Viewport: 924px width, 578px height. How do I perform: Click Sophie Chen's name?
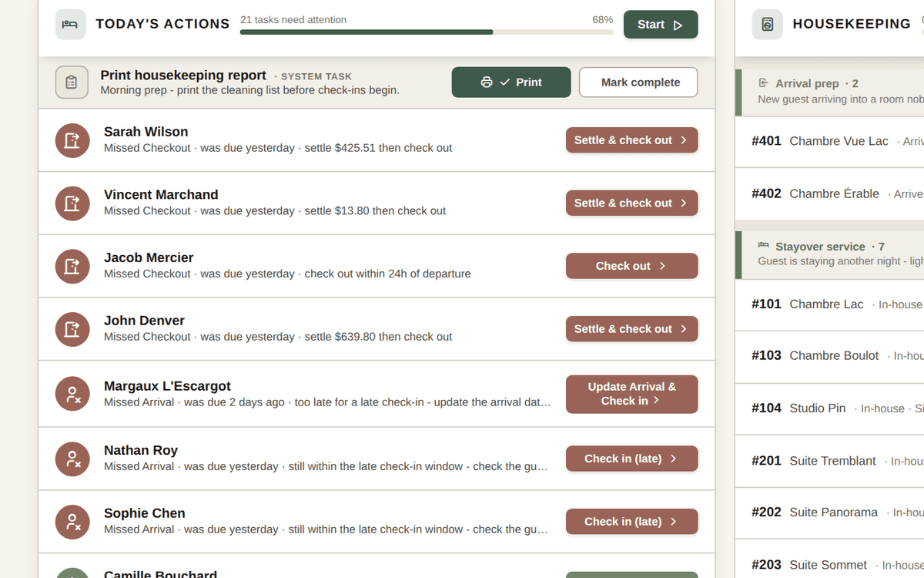click(x=145, y=513)
